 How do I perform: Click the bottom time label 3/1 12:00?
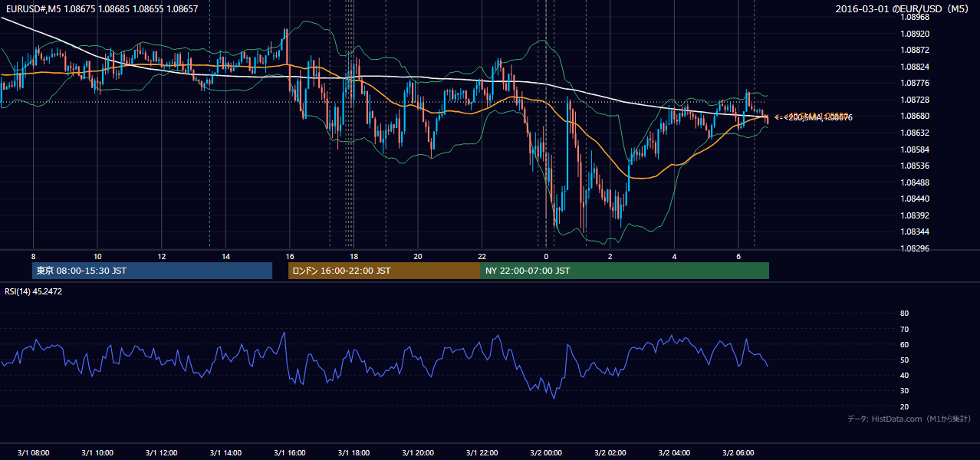click(161, 452)
